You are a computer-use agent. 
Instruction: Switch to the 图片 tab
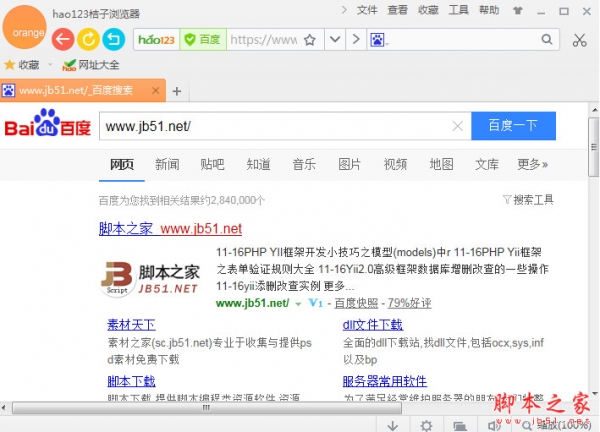tap(350, 165)
